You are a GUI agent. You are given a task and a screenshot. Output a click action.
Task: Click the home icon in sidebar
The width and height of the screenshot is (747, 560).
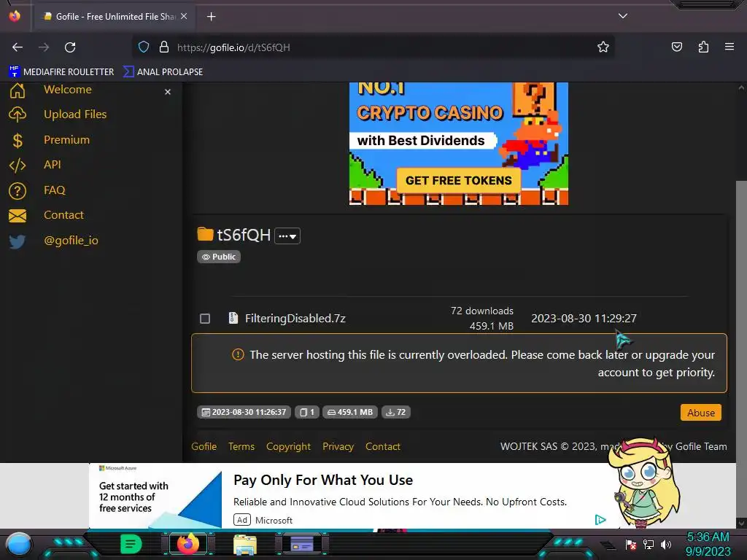pos(18,90)
